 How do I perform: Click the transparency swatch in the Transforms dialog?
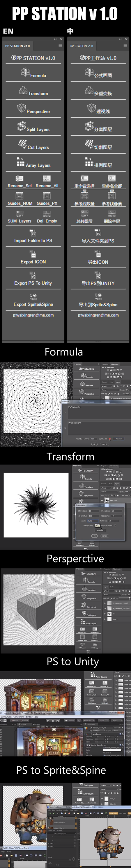click(x=97, y=525)
